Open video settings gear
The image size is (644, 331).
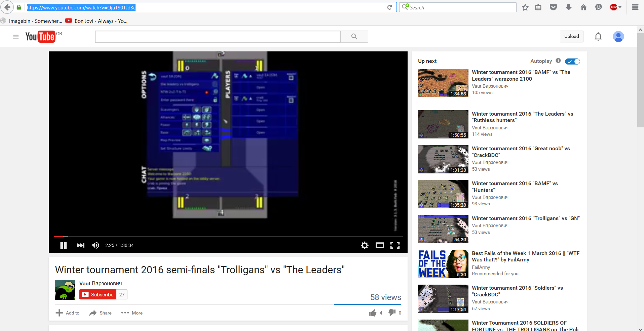(x=365, y=245)
